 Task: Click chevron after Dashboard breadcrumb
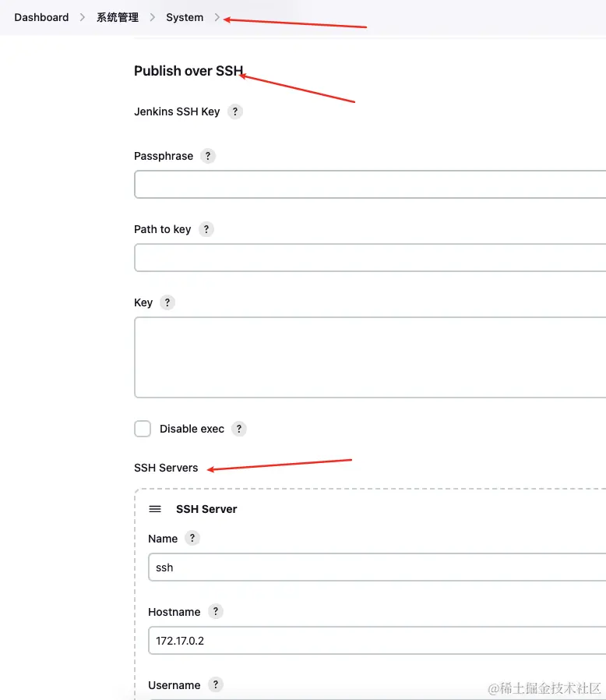tap(83, 17)
